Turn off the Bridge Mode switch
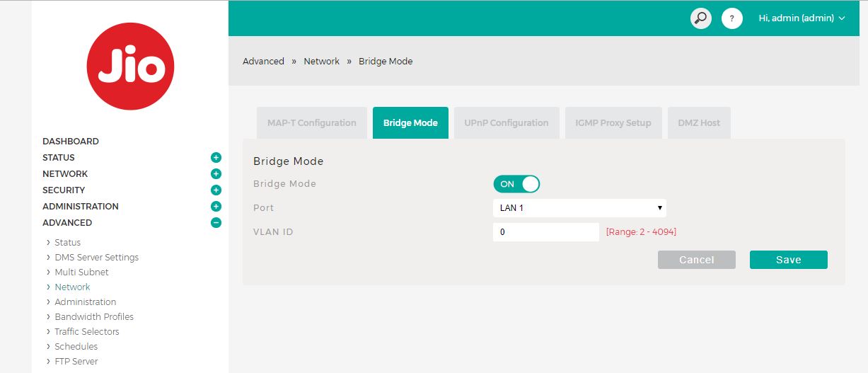The height and width of the screenshot is (373, 868). click(516, 184)
